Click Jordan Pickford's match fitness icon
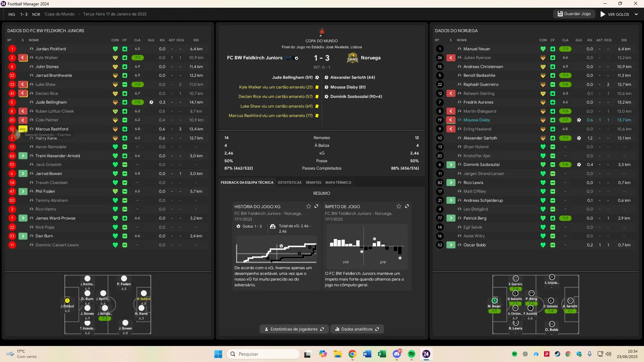This screenshot has height=362, width=644. point(124,49)
